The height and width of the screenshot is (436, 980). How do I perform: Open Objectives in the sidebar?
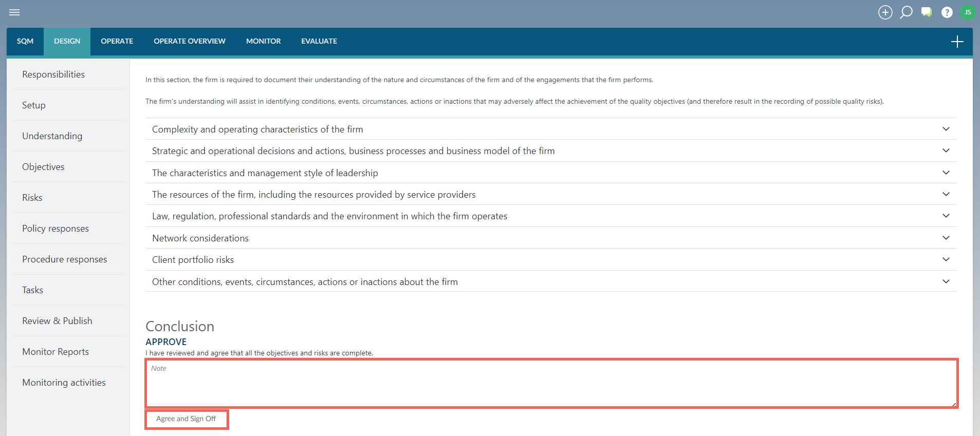[x=68, y=167]
